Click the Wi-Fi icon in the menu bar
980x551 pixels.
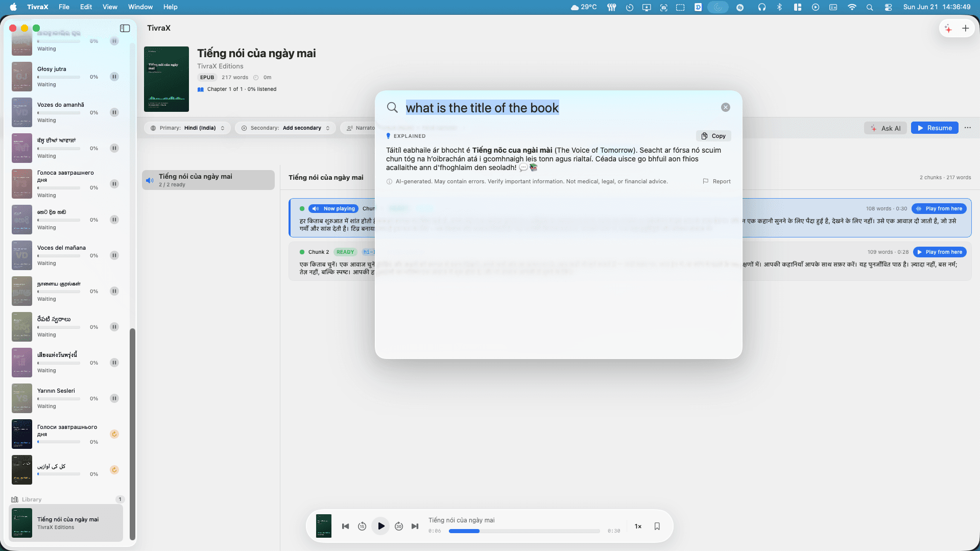pos(852,7)
